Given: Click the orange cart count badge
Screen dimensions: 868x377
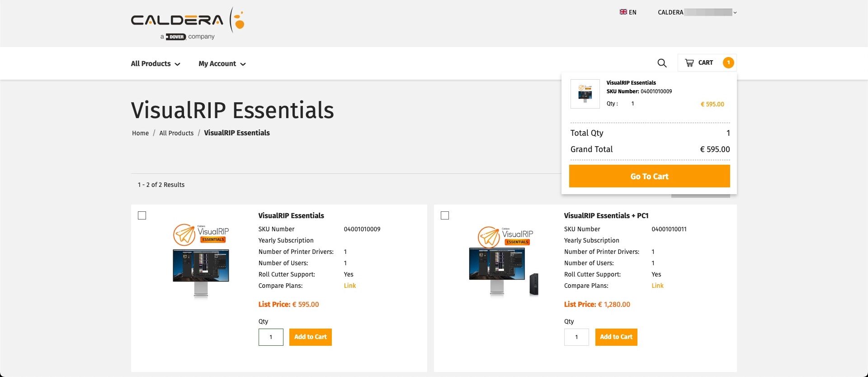Looking at the screenshot, I should point(728,63).
